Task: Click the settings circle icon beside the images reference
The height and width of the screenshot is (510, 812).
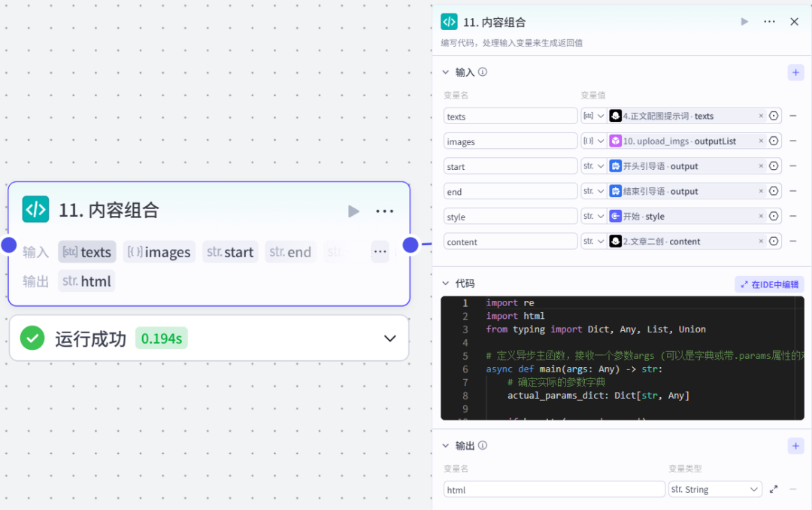Action: pyautogui.click(x=774, y=141)
